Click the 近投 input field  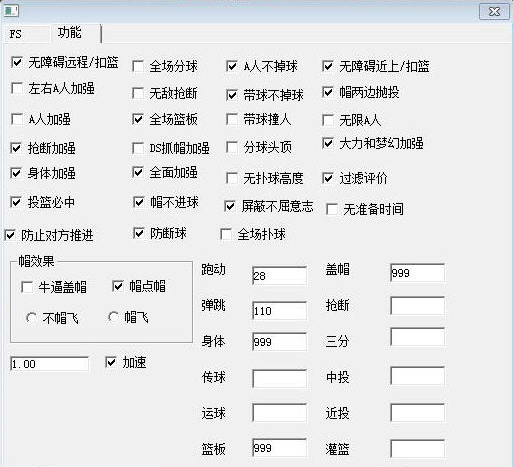[417, 413]
